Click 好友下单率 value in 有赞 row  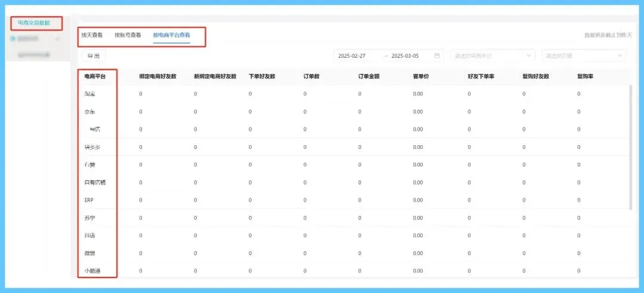(469, 165)
